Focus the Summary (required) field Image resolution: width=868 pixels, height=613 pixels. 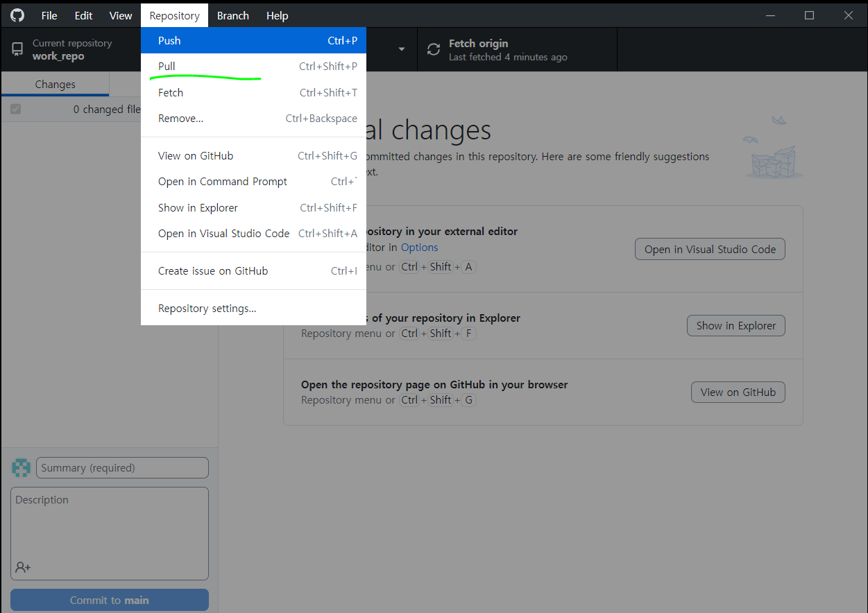coord(122,467)
